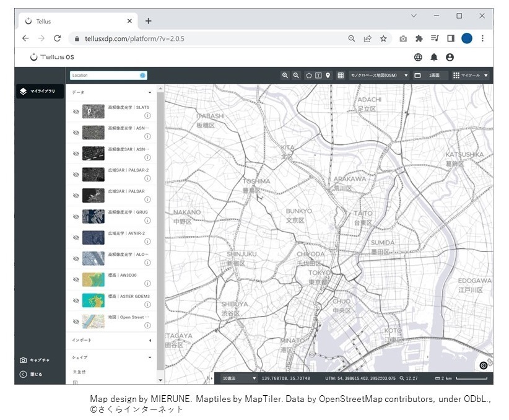Open the browser side panel
509x420 pixels.
(x=451, y=38)
